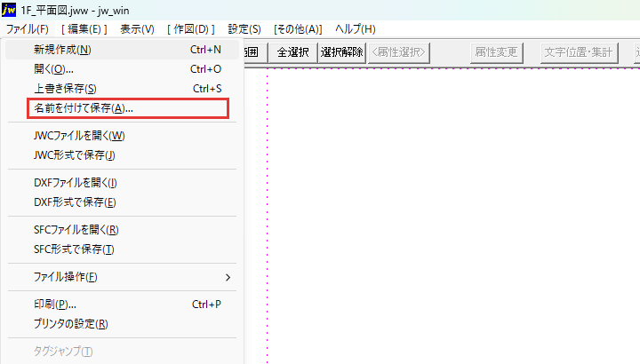Click the 文字位置・集計 button
Screen dimensions: 640x364
[579, 52]
